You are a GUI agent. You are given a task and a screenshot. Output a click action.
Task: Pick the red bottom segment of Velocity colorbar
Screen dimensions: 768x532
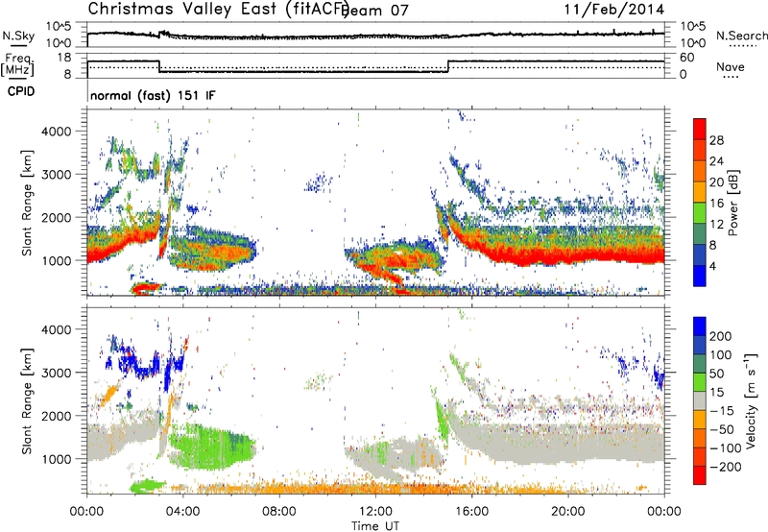[x=700, y=475]
